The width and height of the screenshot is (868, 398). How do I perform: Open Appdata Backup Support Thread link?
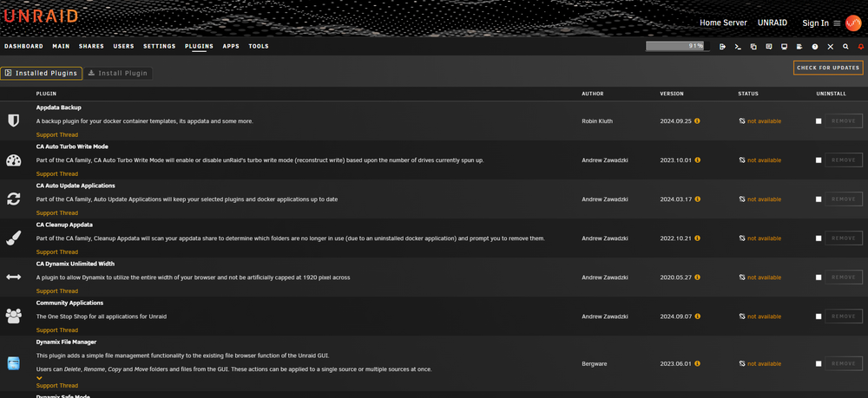pos(57,135)
